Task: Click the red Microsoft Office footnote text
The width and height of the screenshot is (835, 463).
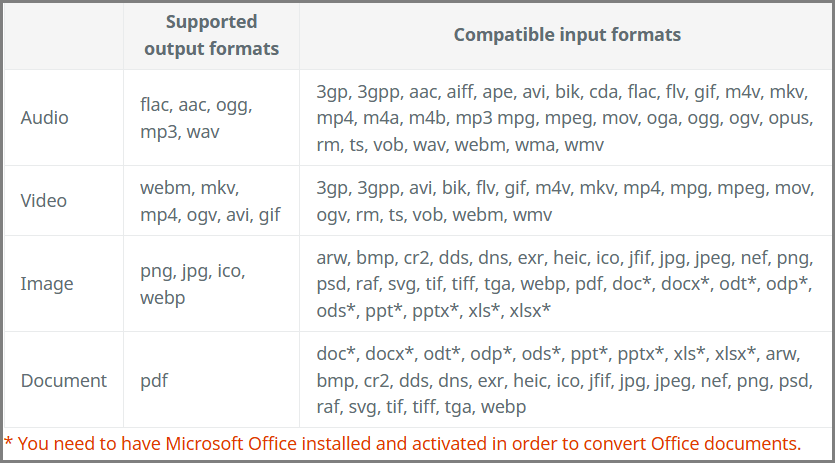Action: click(x=403, y=443)
